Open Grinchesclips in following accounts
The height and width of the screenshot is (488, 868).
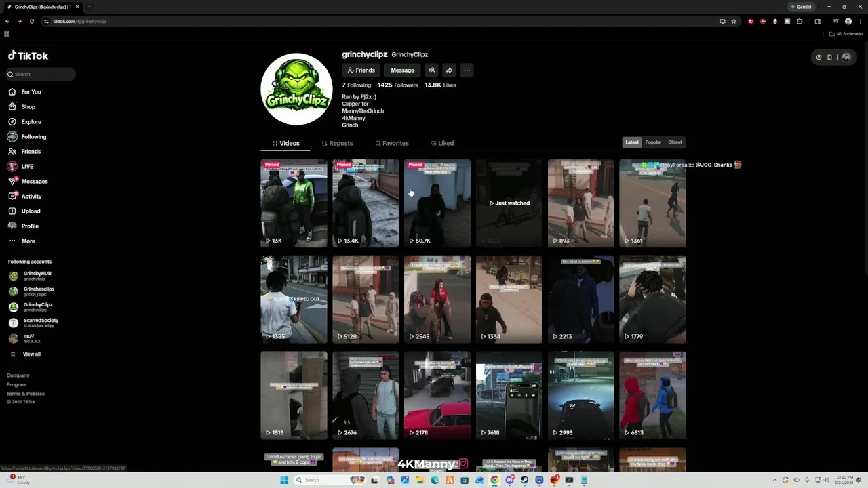(32, 291)
